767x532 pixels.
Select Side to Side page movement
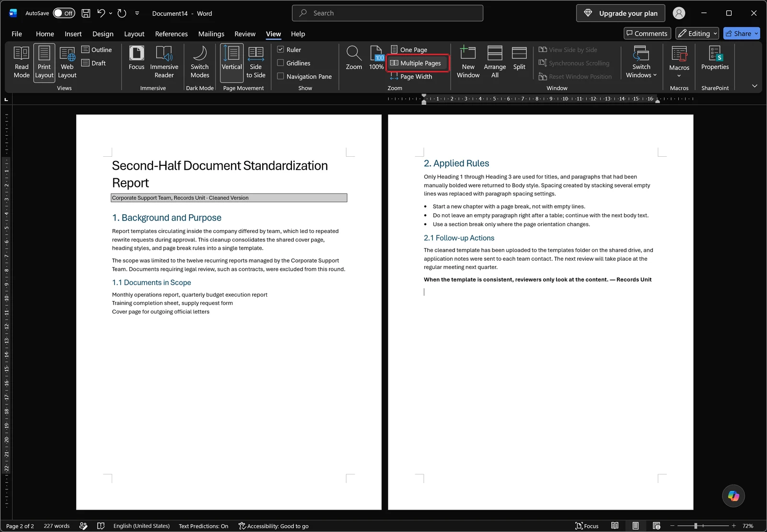pyautogui.click(x=256, y=62)
